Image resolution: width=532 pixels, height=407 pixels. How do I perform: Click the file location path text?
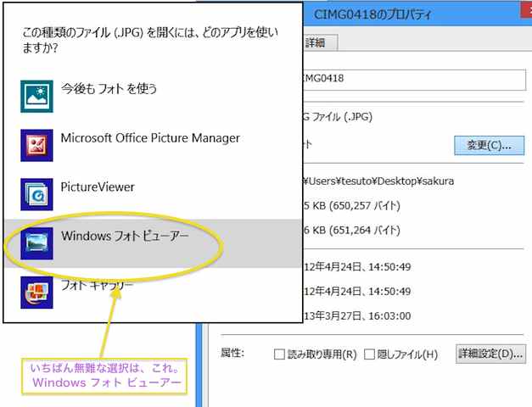(382, 181)
